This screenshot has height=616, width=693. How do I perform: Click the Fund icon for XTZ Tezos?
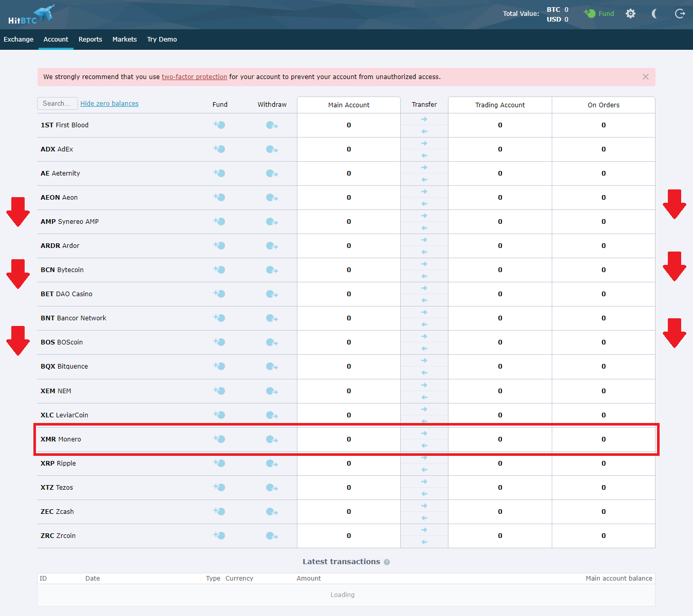[219, 487]
